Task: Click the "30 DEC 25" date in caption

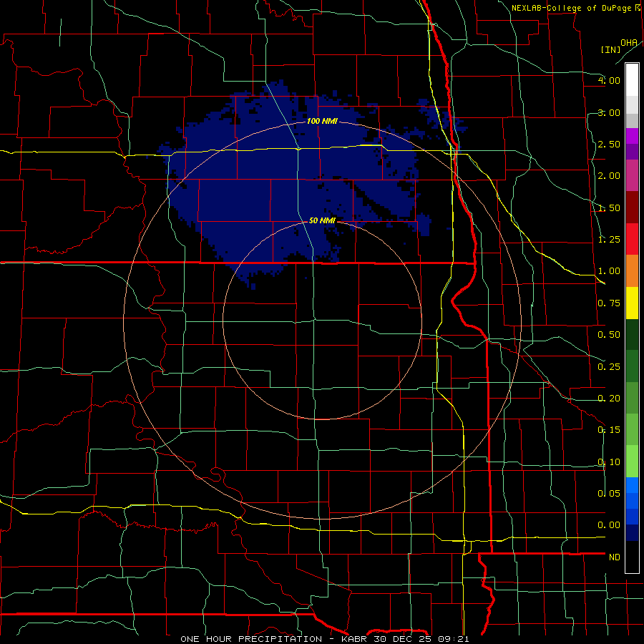Action: (404, 639)
